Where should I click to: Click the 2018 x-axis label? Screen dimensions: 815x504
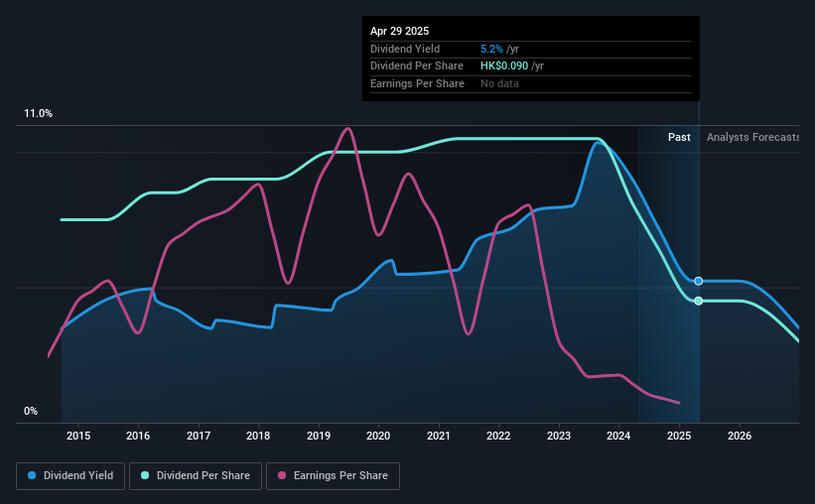pos(258,436)
